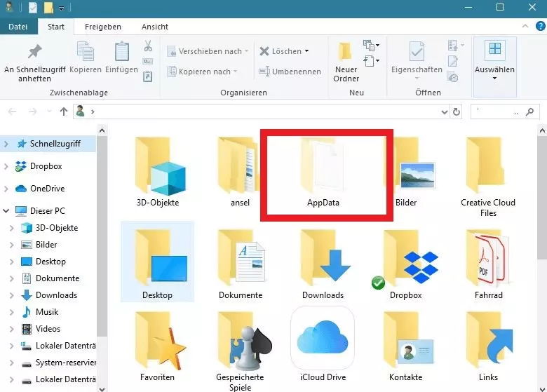Image resolution: width=547 pixels, height=392 pixels.
Task: Open the iCloud Drive item
Action: pos(323,338)
